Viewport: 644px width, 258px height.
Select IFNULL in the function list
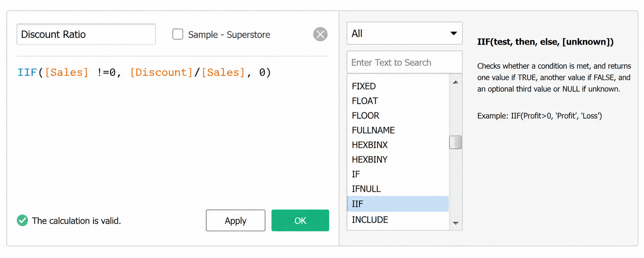(398, 189)
